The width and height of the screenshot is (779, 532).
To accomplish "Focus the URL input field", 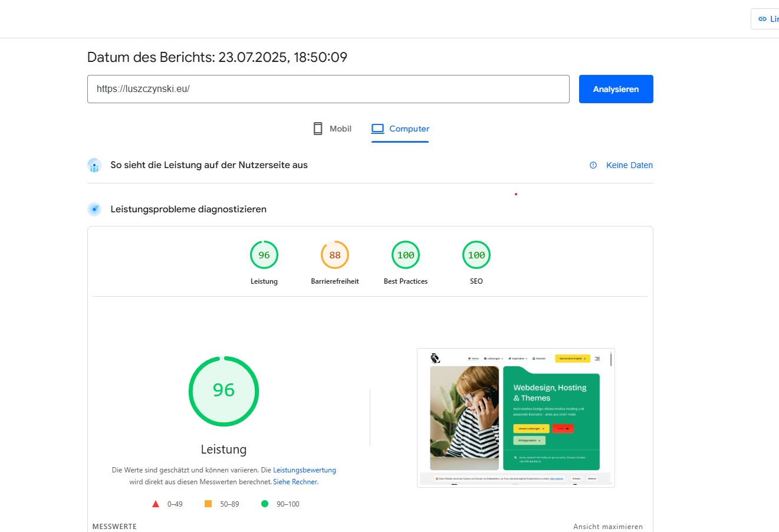I will click(x=328, y=89).
